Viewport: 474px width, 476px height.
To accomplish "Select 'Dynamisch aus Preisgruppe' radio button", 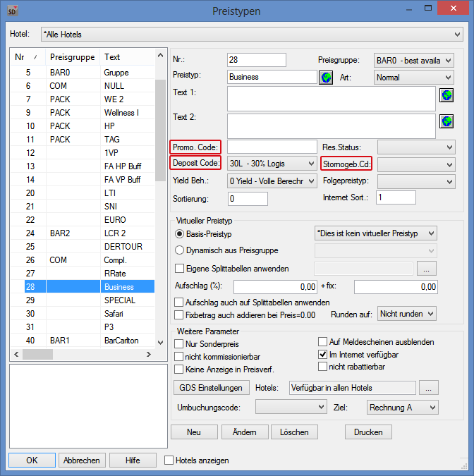I will pos(179,250).
